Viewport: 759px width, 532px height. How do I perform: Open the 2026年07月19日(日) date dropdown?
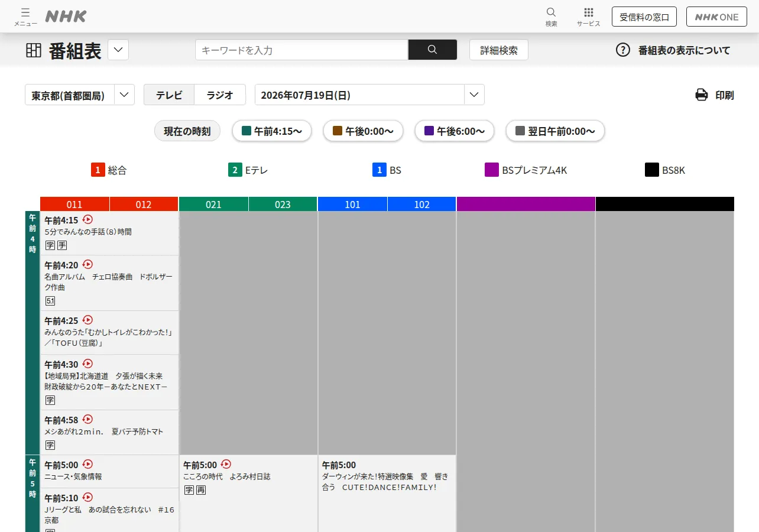point(369,95)
